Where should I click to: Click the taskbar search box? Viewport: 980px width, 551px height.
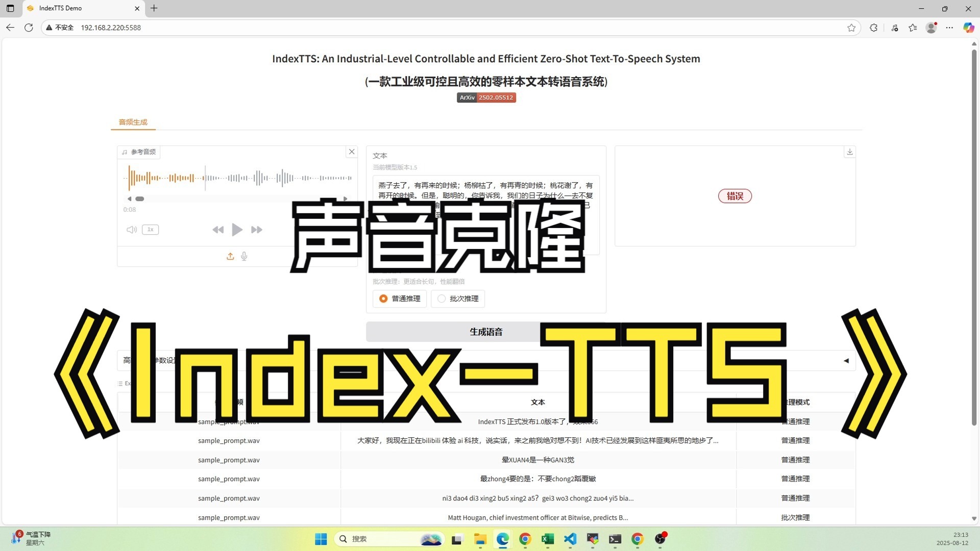pyautogui.click(x=389, y=539)
